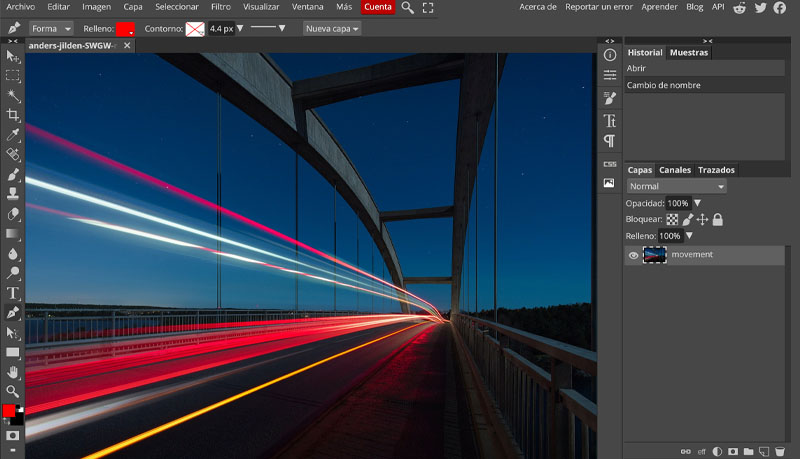The width and height of the screenshot is (800, 459).
Task: Select the Type tool
Action: 13,292
